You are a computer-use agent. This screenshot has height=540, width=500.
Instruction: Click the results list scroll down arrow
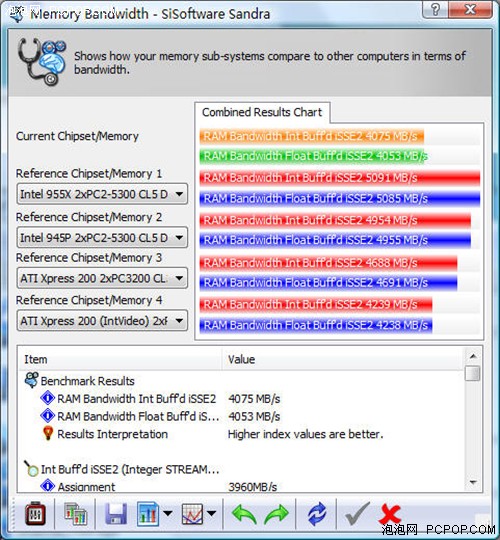tap(473, 482)
